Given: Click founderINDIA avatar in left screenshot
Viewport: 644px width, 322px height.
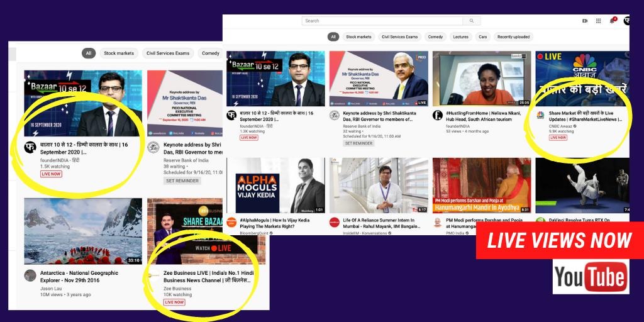Looking at the screenshot, I should click(30, 147).
